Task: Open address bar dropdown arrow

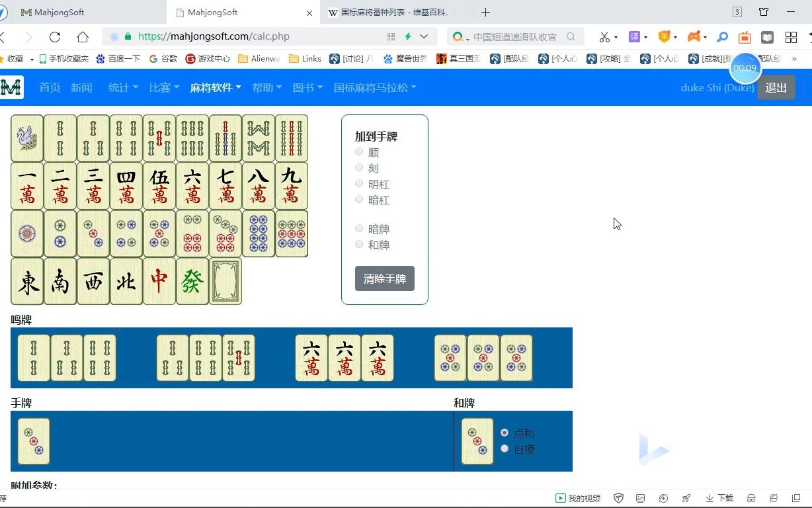Action: tap(424, 37)
